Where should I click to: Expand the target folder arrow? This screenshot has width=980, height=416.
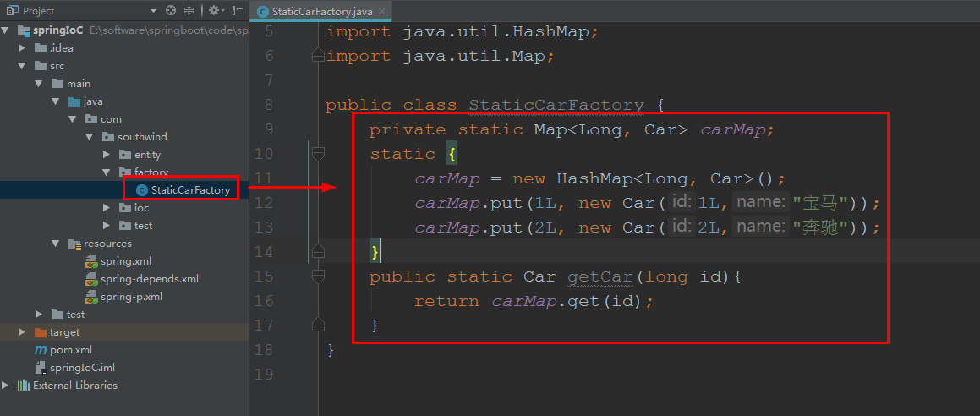(x=22, y=332)
